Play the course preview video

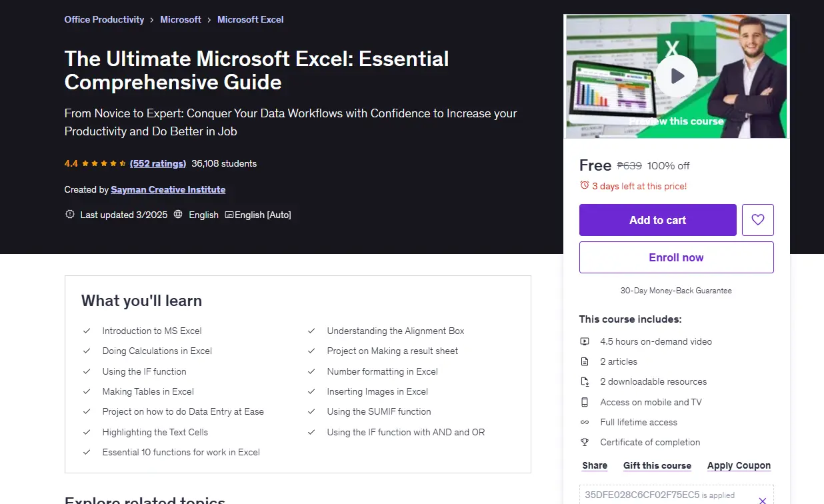676,76
